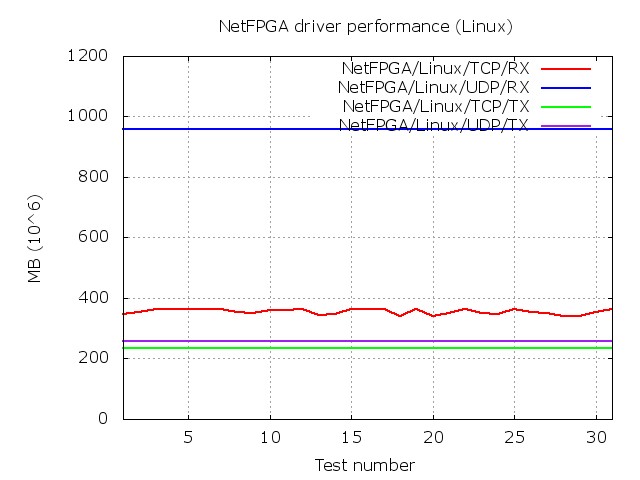Click the purple UDP/TX data line
Image resolution: width=640 pixels, height=480 pixels.
367,341
